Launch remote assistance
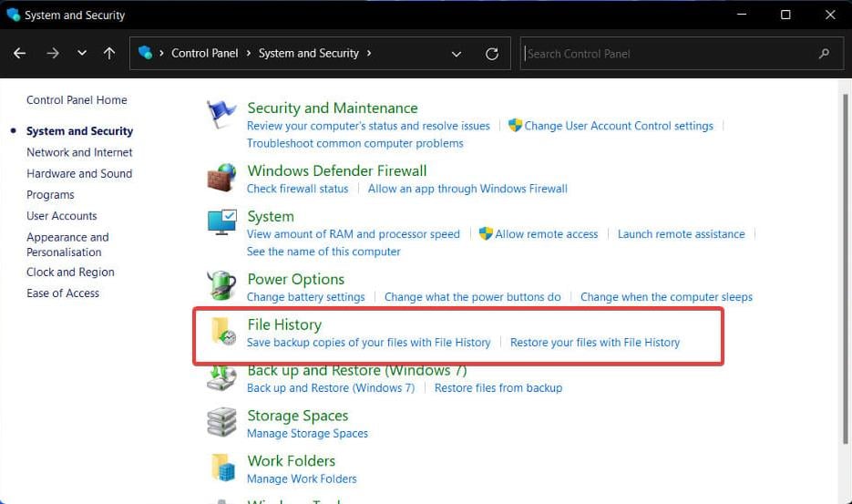Image resolution: width=852 pixels, height=504 pixels. click(x=682, y=234)
